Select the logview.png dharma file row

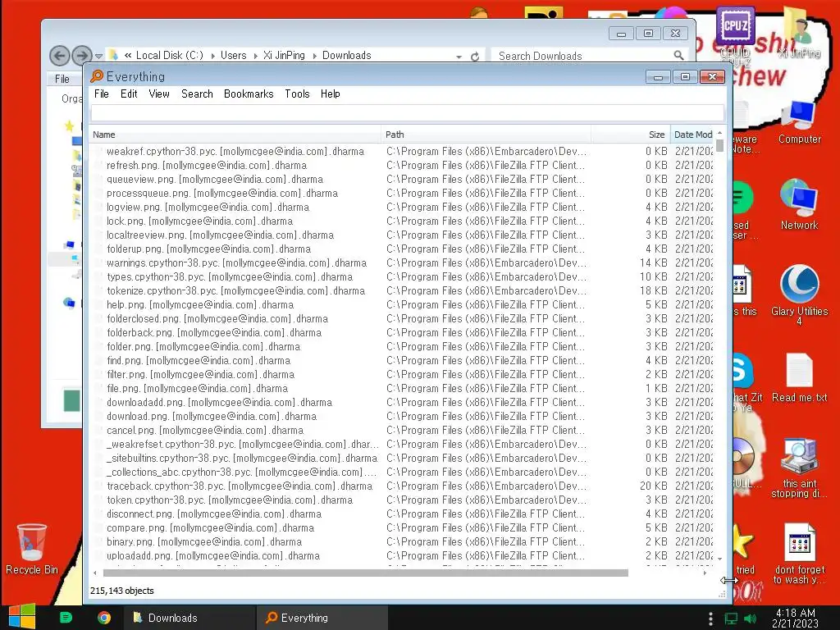pos(402,208)
